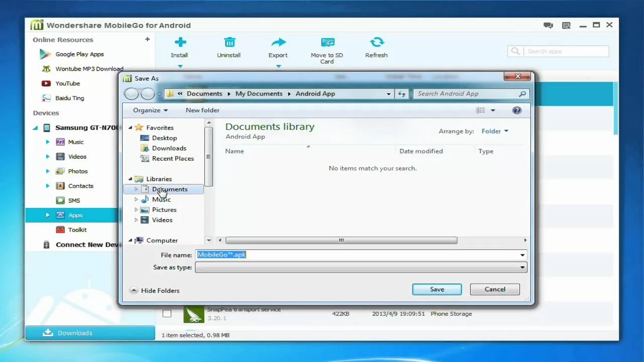Image resolution: width=644 pixels, height=362 pixels.
Task: Click the Export arrow icon
Action: coord(278,42)
